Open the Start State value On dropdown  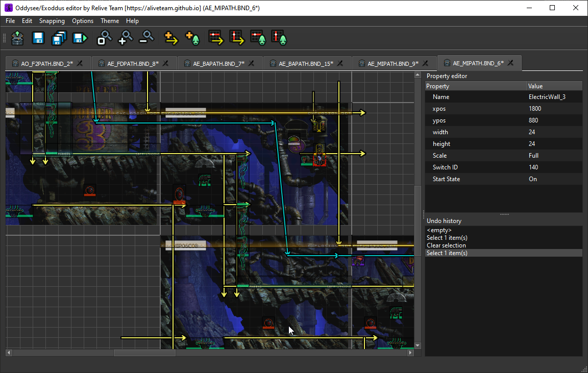pos(555,179)
